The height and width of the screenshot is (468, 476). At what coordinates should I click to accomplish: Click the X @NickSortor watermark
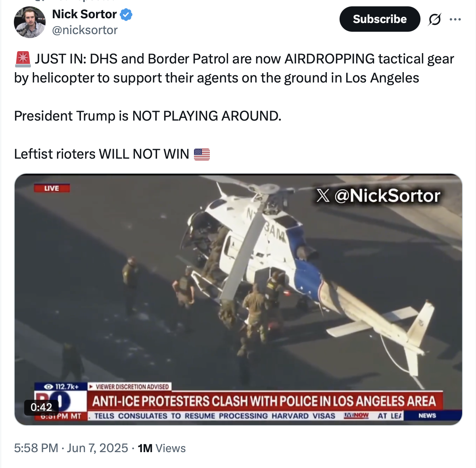[378, 196]
